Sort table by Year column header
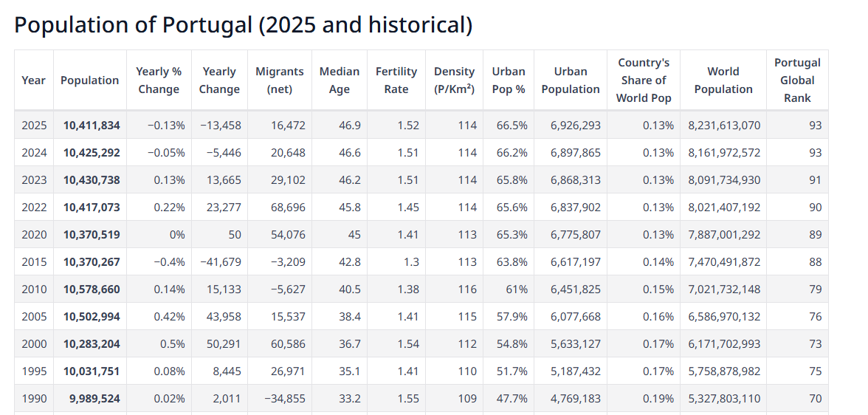Image resolution: width=868 pixels, height=415 pixels. [x=34, y=80]
